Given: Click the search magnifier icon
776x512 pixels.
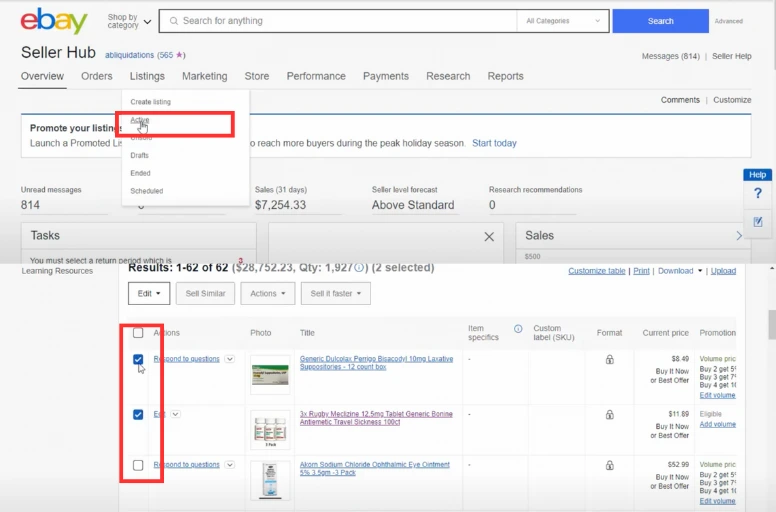Looking at the screenshot, I should click(x=174, y=21).
